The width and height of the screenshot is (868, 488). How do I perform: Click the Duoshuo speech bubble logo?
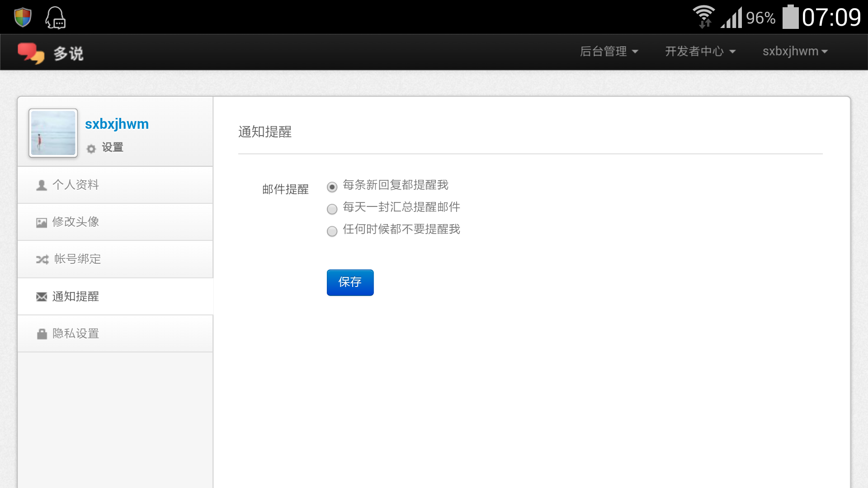(31, 53)
